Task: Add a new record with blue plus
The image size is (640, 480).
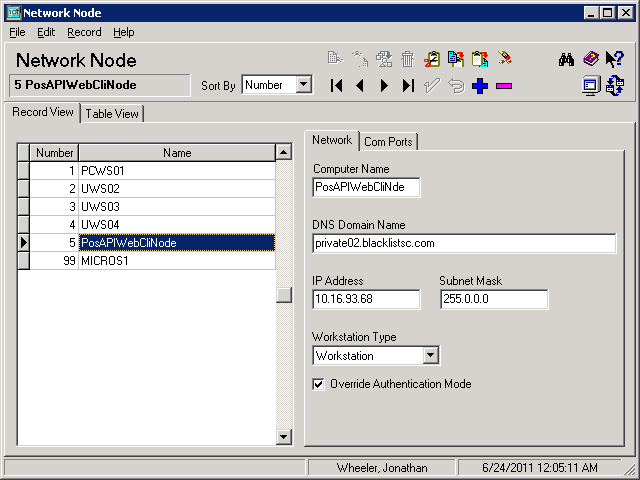Action: (480, 86)
